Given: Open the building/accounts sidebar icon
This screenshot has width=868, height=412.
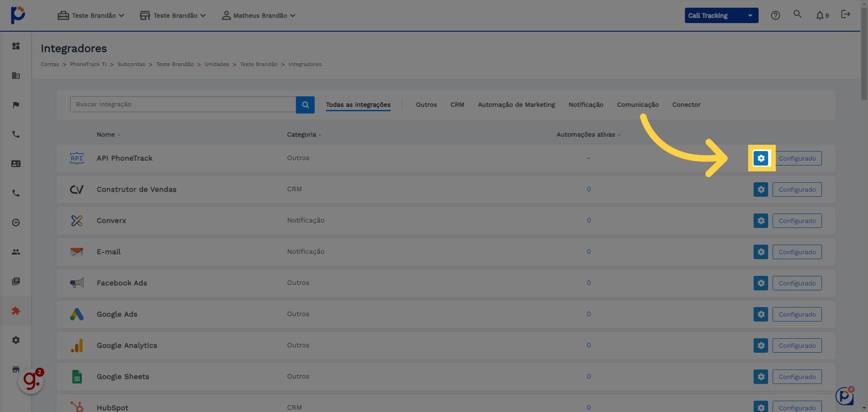Looking at the screenshot, I should (16, 76).
